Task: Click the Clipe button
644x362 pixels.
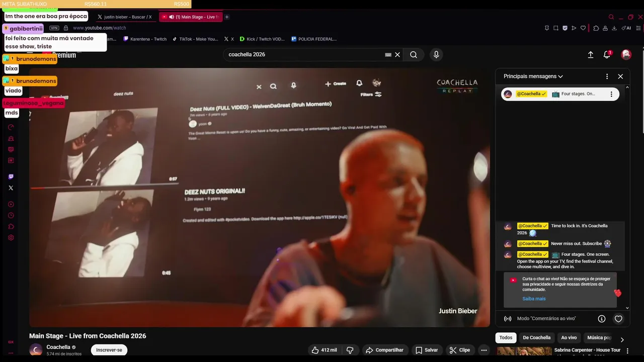Action: (x=460, y=350)
